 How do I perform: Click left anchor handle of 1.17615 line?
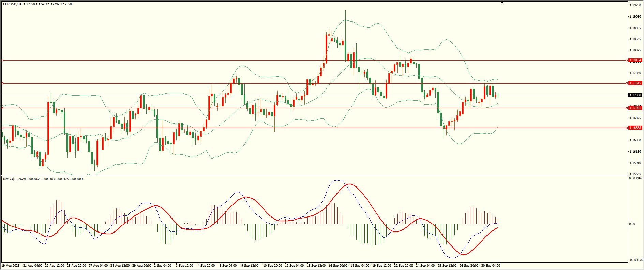[x=3, y=83]
